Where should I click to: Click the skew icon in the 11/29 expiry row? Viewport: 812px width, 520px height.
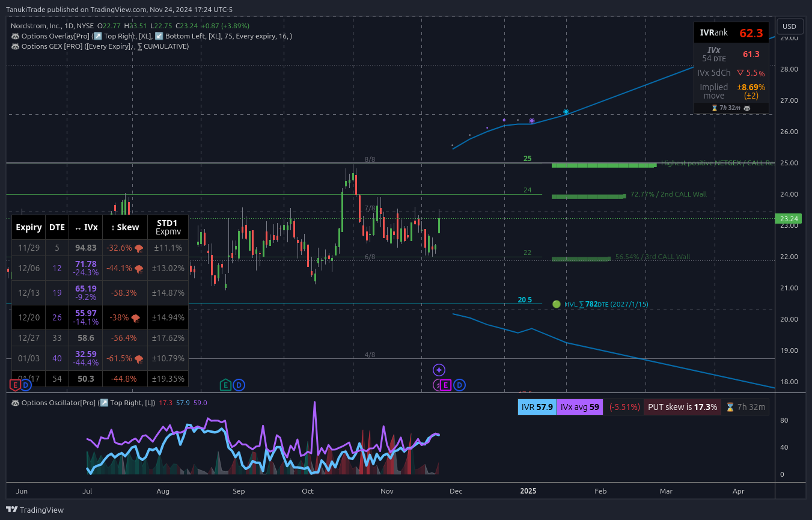click(139, 248)
